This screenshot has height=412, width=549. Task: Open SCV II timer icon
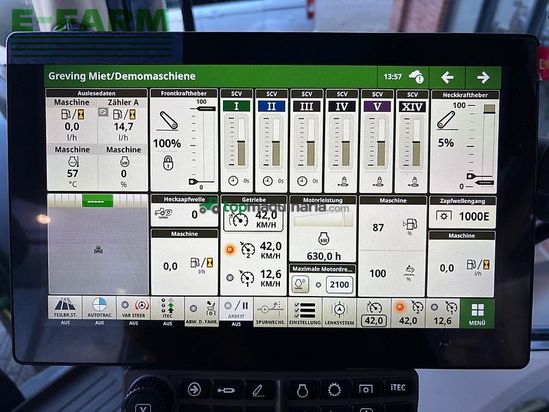268,181
